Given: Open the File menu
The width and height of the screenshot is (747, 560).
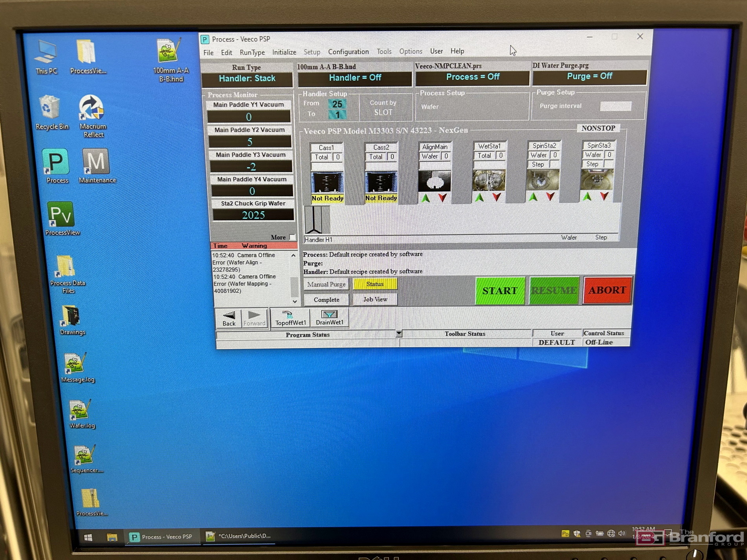Looking at the screenshot, I should (x=208, y=53).
